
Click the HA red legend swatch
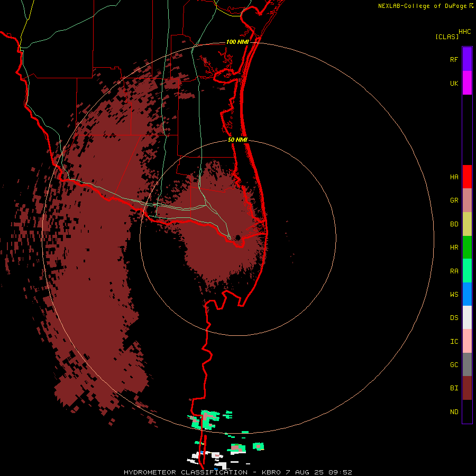pyautogui.click(x=467, y=177)
